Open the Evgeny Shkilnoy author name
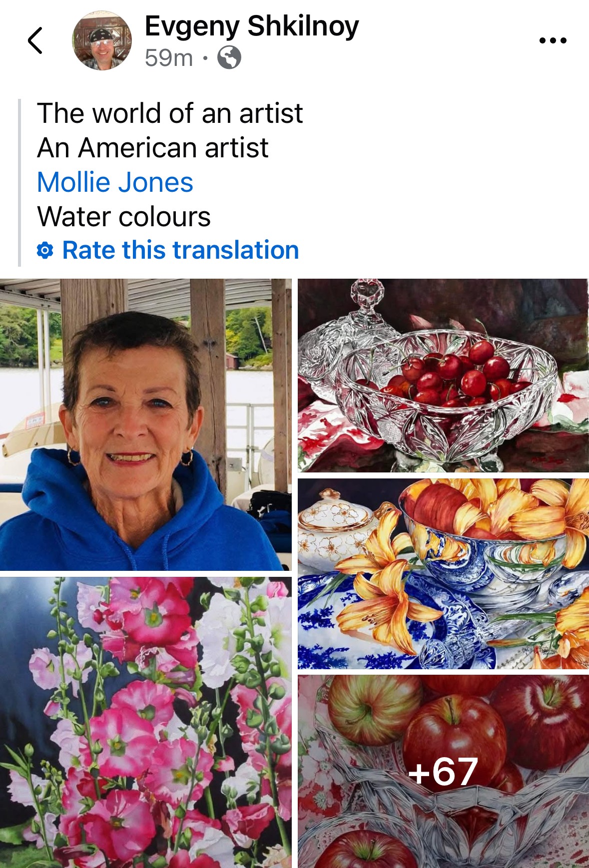This screenshot has width=589, height=868. point(252,26)
